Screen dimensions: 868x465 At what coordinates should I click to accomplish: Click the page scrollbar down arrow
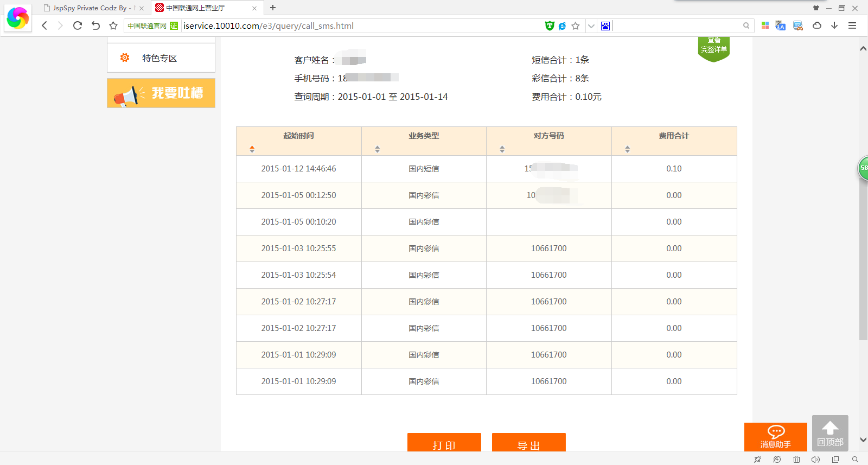point(863,439)
